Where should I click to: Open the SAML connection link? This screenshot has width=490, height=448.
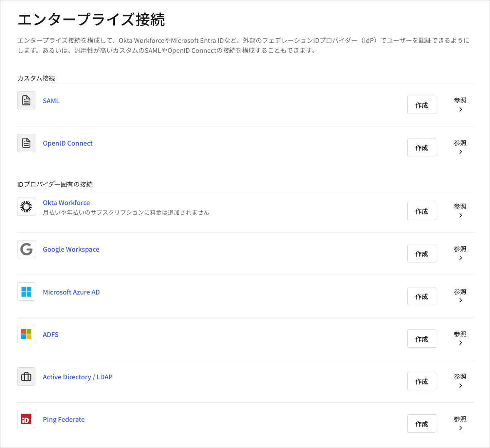[x=51, y=101]
